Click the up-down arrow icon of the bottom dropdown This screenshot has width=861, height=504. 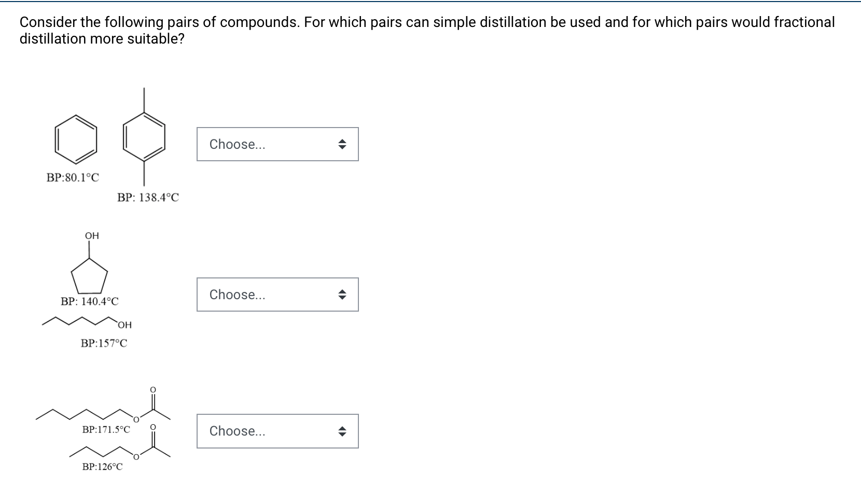tap(342, 431)
